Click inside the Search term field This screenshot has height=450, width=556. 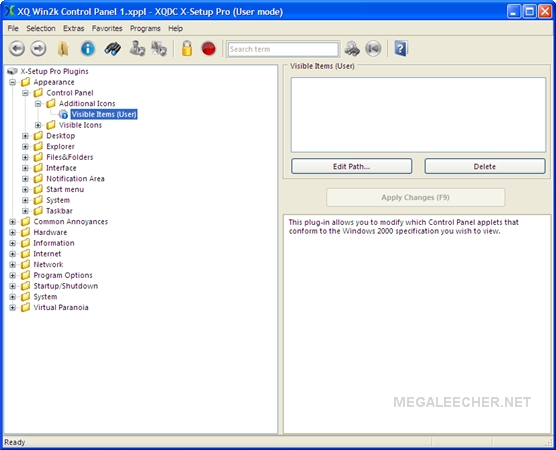coord(283,49)
